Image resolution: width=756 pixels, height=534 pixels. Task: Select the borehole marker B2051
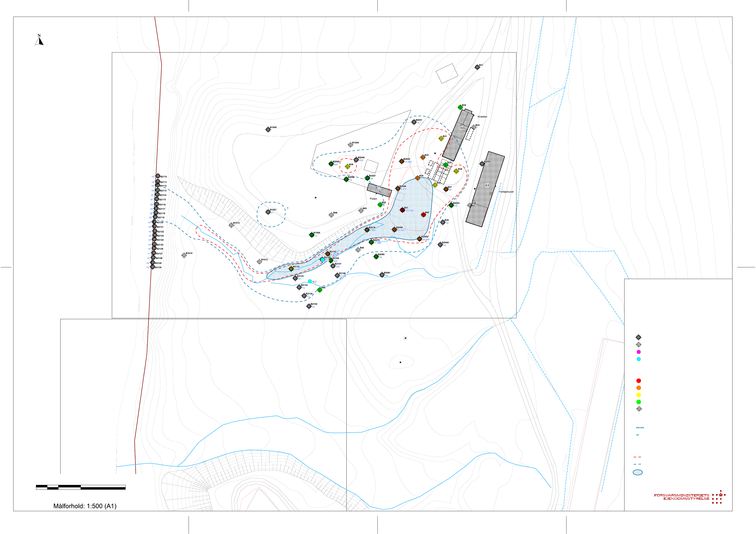414,122
